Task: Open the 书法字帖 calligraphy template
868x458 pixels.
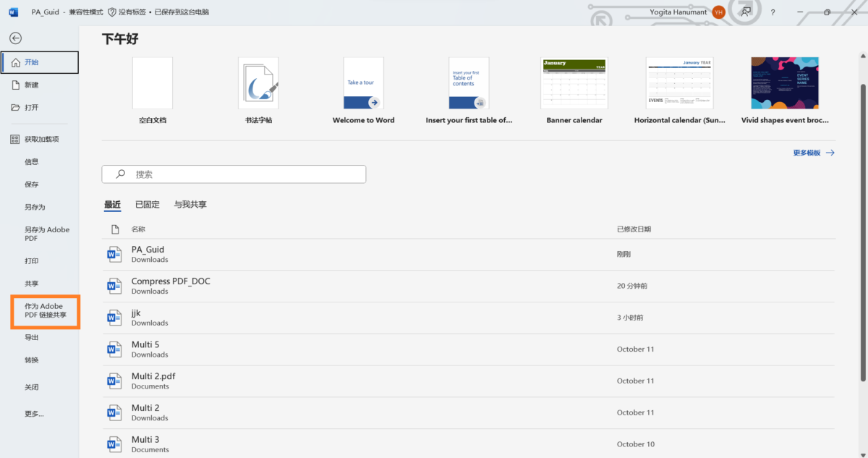Action: click(258, 91)
